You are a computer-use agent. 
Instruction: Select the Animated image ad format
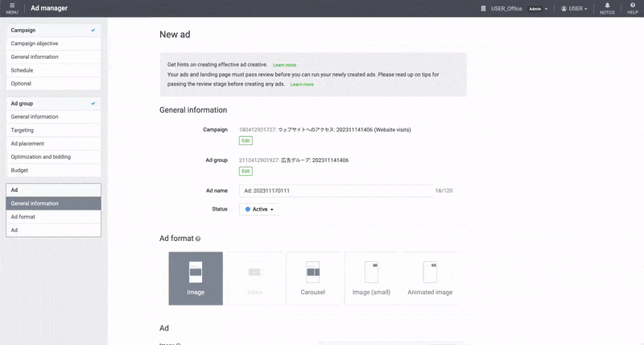[430, 278]
